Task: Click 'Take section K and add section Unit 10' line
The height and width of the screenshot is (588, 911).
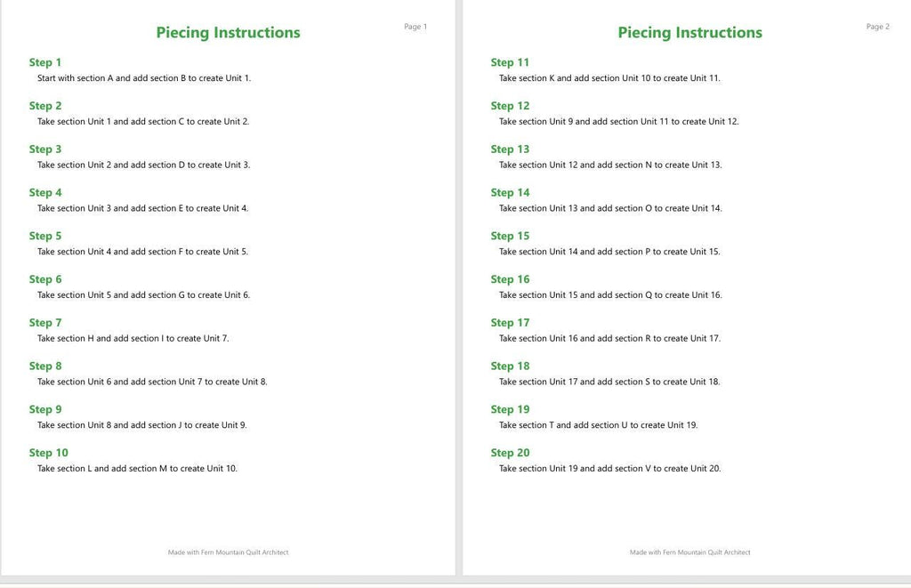Action: 610,78
